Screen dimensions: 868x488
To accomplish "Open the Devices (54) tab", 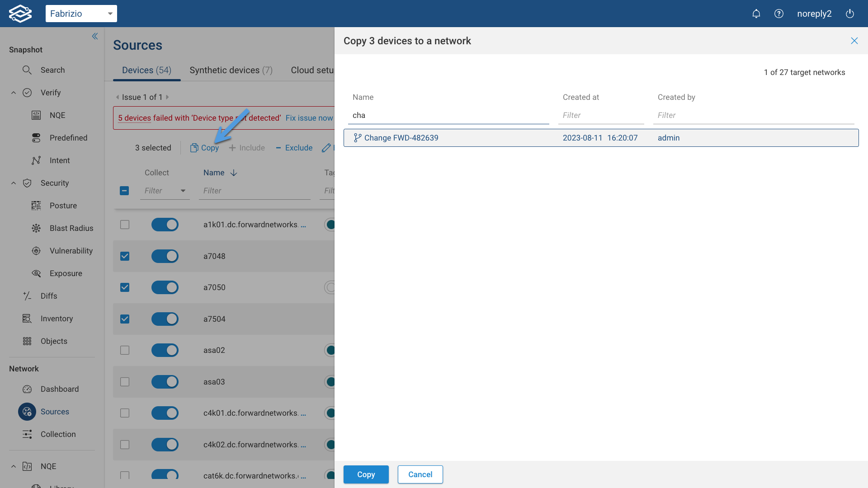I will [146, 70].
